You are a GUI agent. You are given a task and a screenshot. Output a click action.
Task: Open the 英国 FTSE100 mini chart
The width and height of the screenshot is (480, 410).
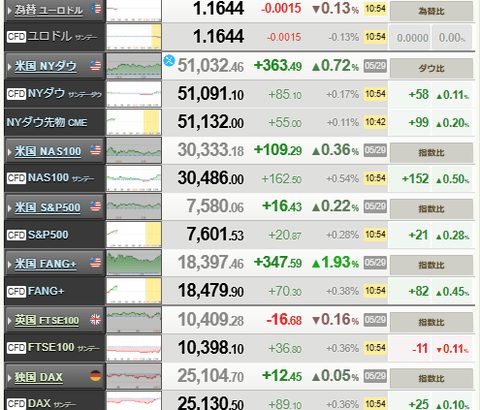[134, 320]
